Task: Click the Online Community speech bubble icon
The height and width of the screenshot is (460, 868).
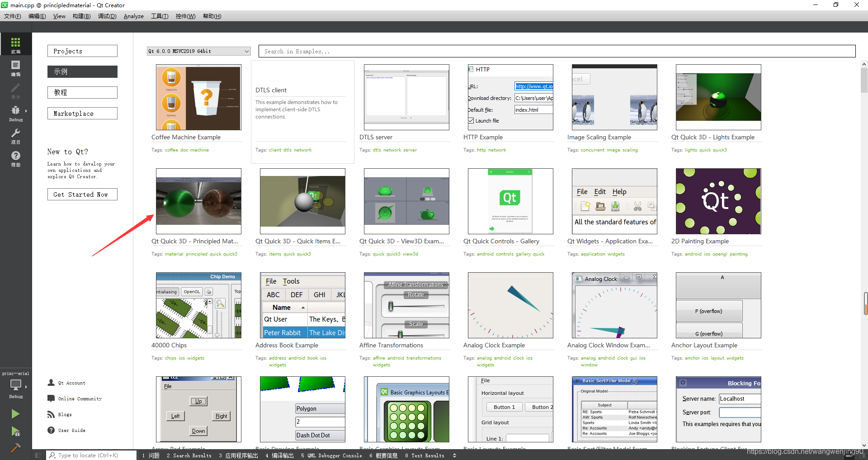Action: (x=51, y=398)
